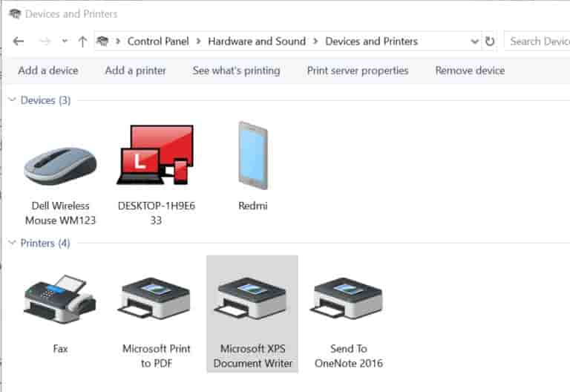Click Add a printer

click(x=136, y=71)
